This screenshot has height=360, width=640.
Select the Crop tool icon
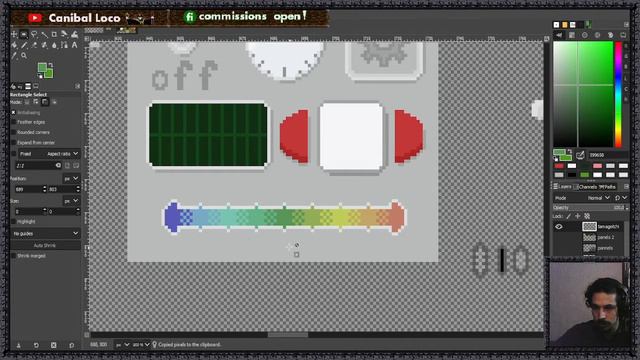pos(54,34)
